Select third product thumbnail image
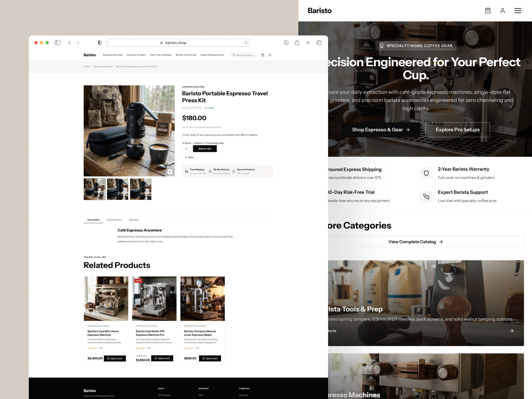The width and height of the screenshot is (532, 399). click(141, 189)
